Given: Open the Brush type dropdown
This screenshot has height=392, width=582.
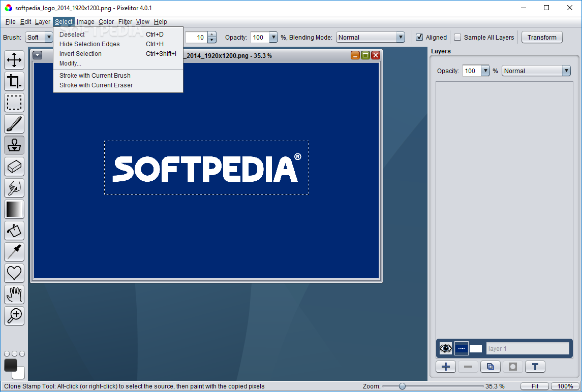Looking at the screenshot, I should 48,37.
